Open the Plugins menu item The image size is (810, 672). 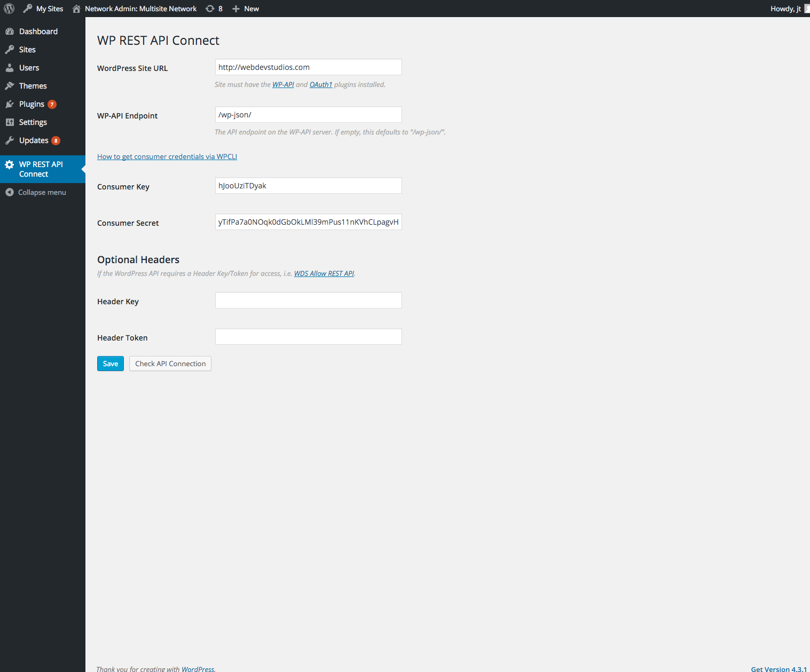point(43,104)
